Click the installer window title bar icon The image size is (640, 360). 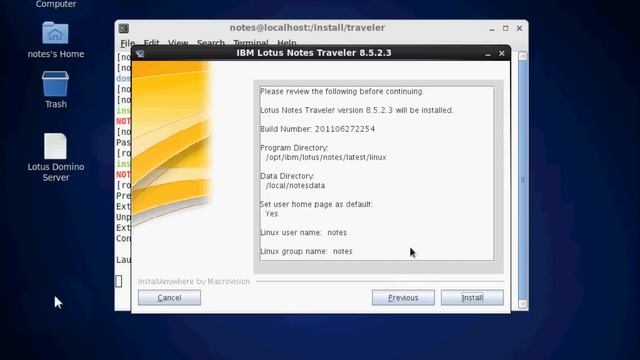(x=140, y=53)
